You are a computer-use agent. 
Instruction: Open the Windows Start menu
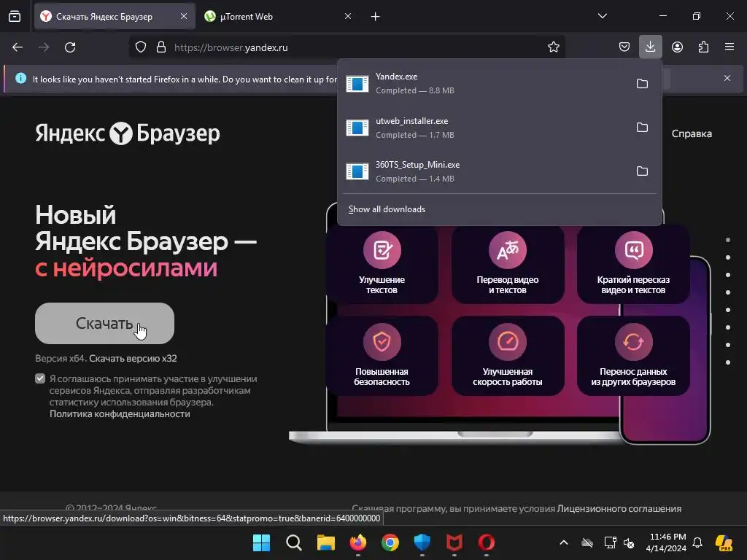pyautogui.click(x=262, y=542)
